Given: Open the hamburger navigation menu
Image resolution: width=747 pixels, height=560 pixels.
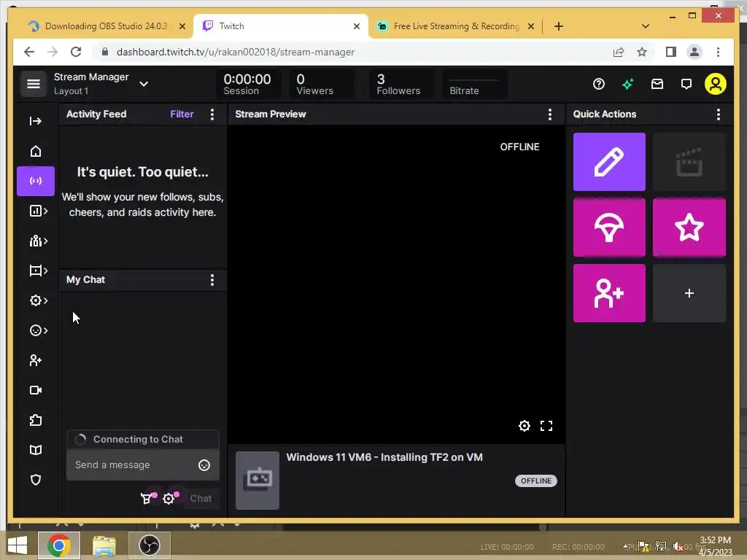Looking at the screenshot, I should [34, 84].
